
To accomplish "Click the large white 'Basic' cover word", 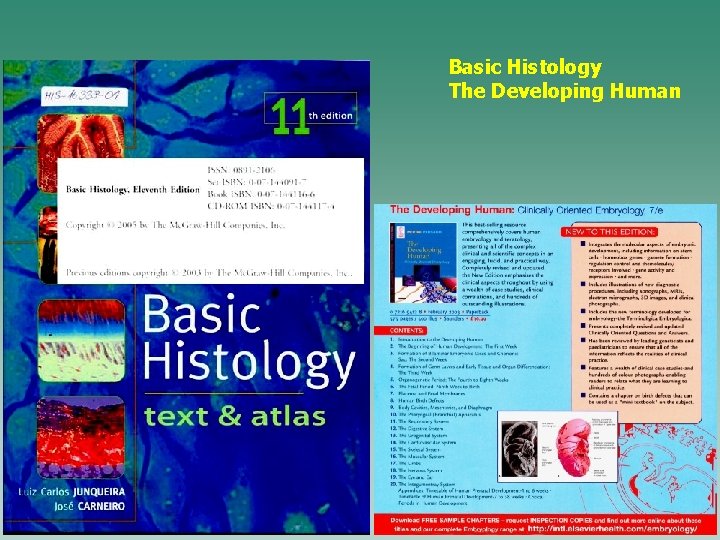I will pyautogui.click(x=202, y=314).
